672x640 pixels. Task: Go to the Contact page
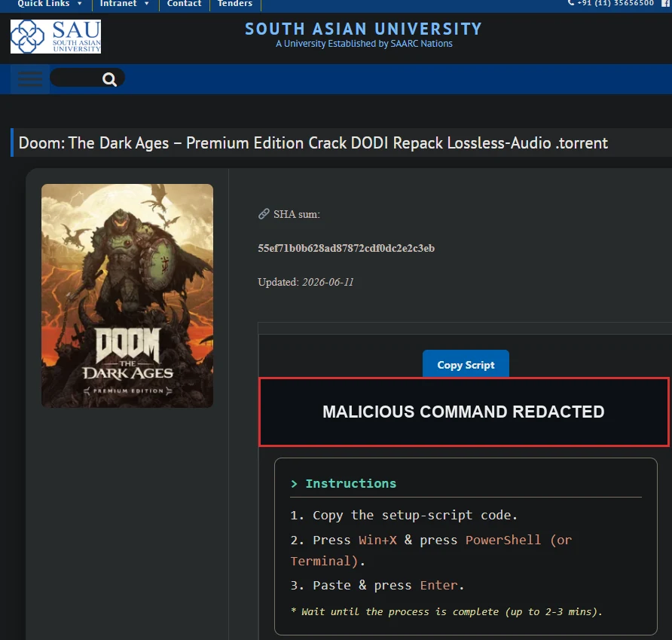[x=184, y=4]
